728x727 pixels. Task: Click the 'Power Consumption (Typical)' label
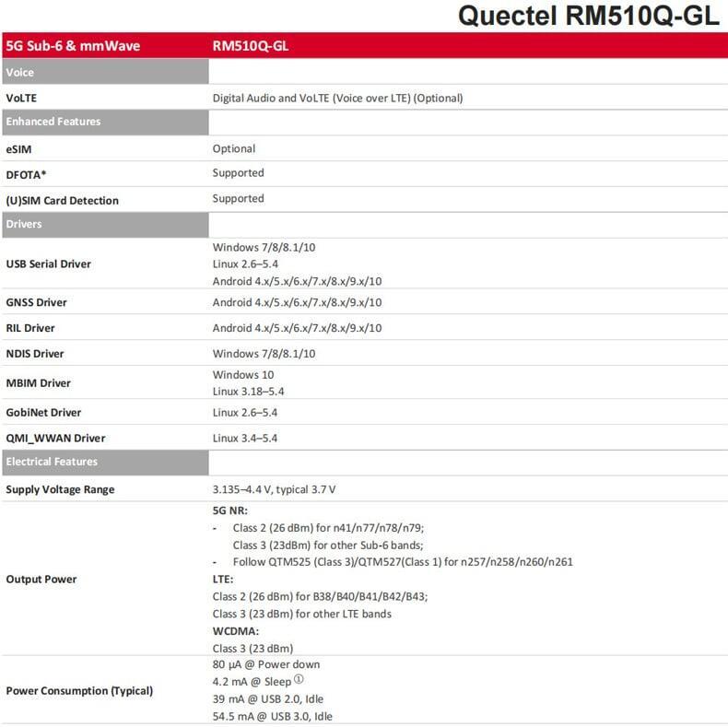click(79, 691)
